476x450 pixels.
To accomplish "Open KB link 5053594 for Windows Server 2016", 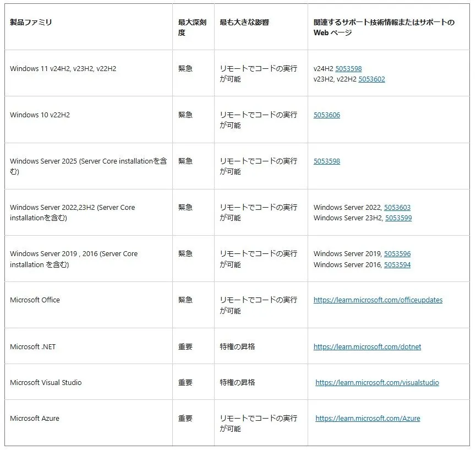I will (x=397, y=264).
